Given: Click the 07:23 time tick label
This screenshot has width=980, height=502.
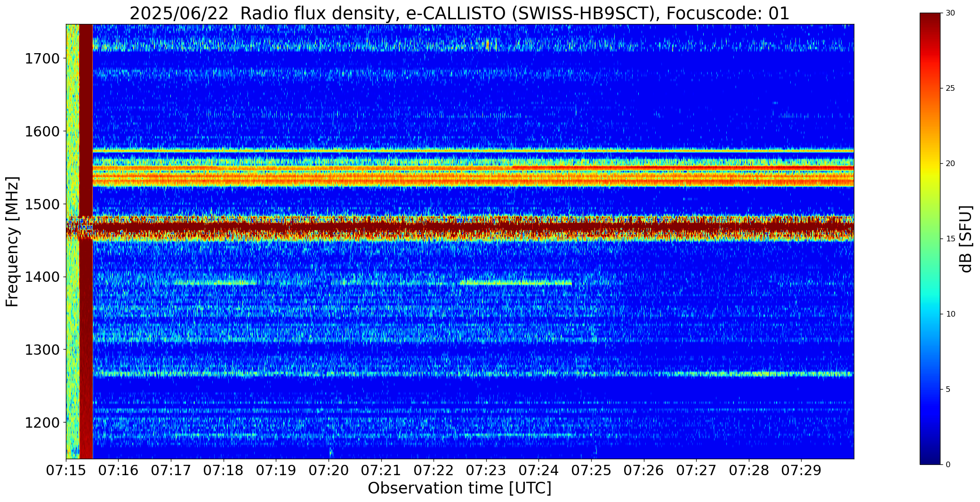Looking at the screenshot, I should tap(486, 470).
